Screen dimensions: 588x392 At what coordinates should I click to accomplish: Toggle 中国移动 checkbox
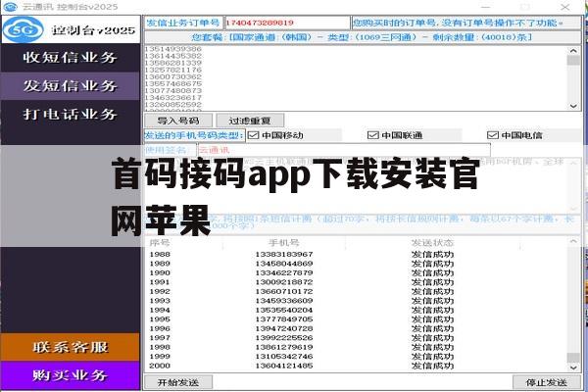(254, 135)
